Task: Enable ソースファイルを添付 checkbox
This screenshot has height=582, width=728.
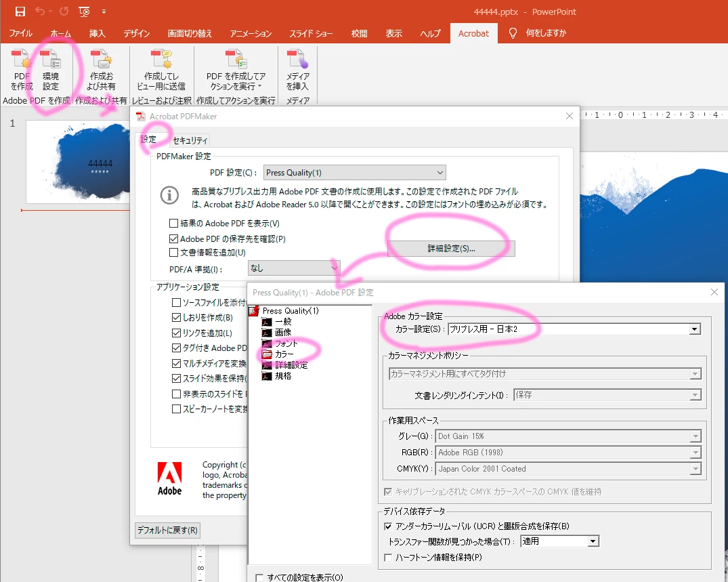Action: point(177,302)
